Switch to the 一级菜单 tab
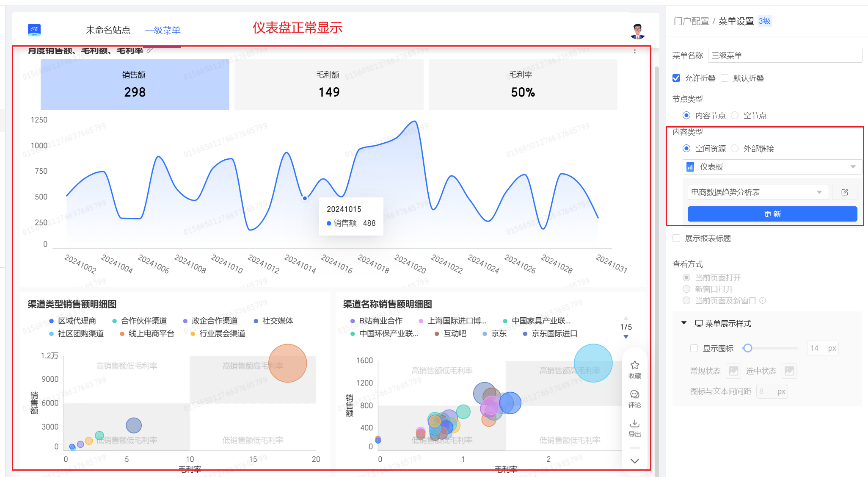 tap(163, 30)
